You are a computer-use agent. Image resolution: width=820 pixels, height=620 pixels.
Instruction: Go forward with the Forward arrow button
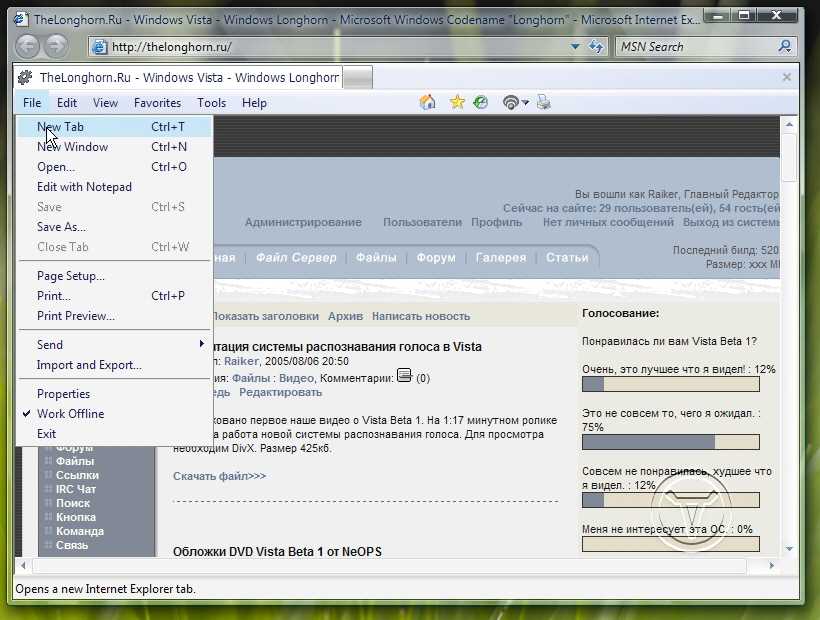pos(56,47)
